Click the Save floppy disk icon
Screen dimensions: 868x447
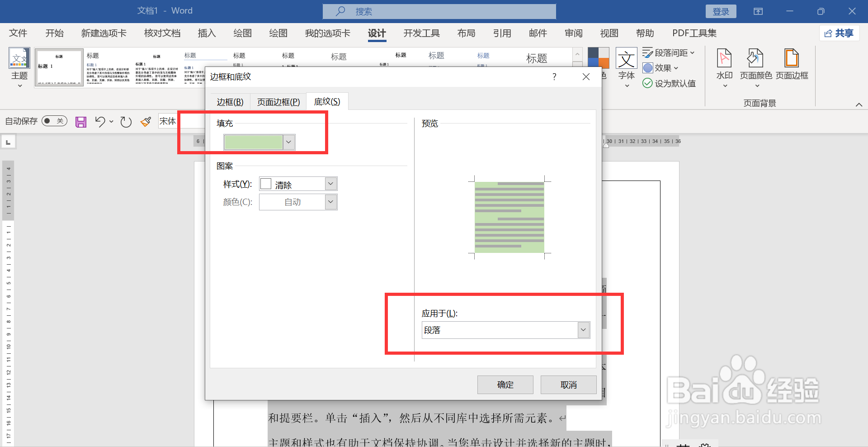coord(81,122)
